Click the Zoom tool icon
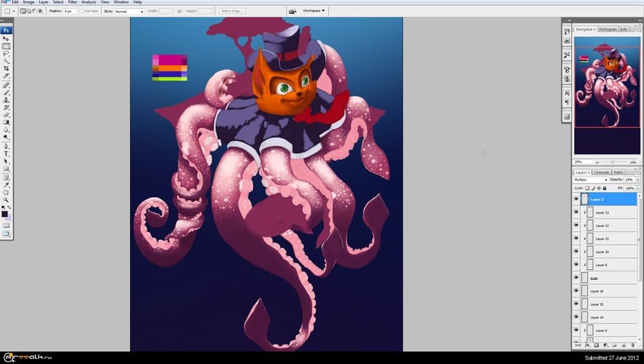 coord(6,199)
